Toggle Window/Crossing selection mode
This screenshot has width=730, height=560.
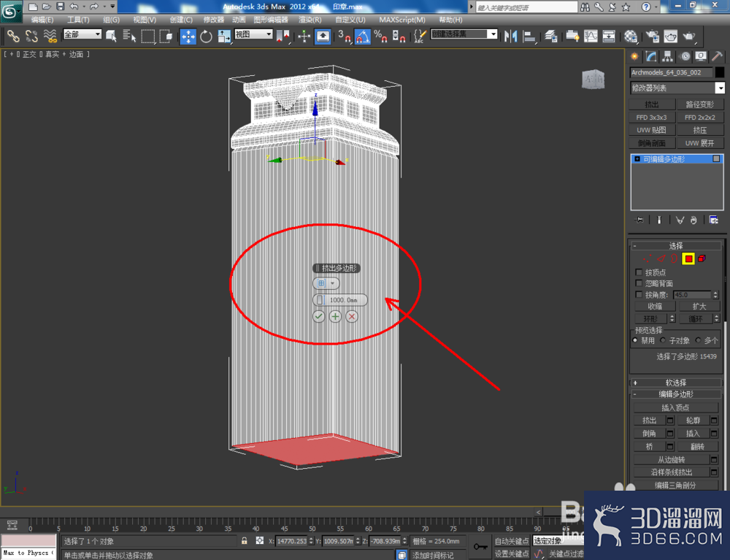pyautogui.click(x=166, y=36)
